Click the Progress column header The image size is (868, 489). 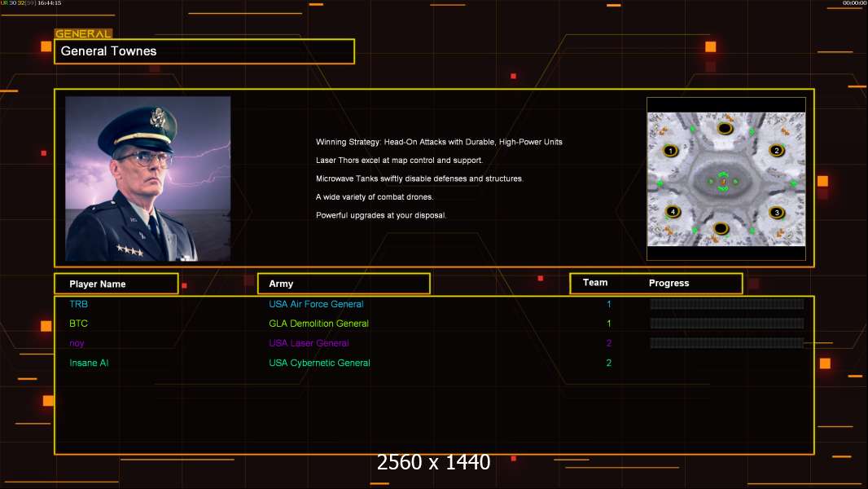click(669, 283)
